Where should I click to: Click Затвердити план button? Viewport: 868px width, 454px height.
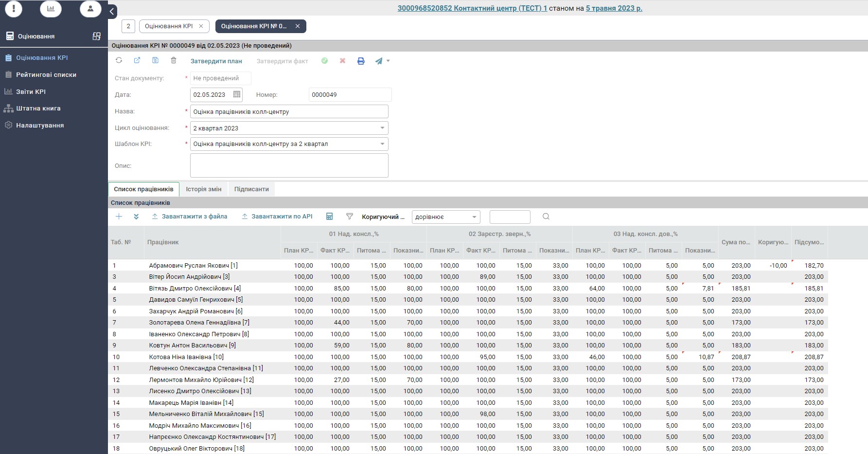[x=216, y=61]
